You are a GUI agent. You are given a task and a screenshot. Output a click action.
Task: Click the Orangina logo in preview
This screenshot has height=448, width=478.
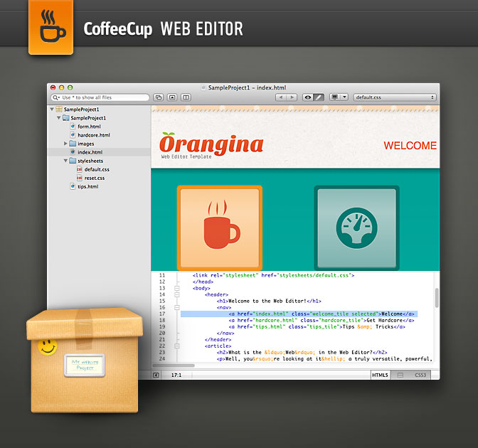[x=211, y=145]
